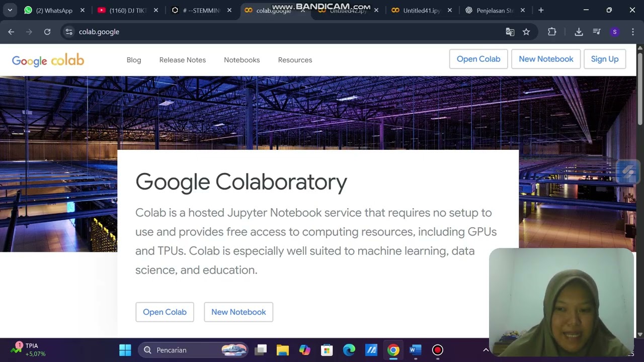Open the Chrome extensions puzzle icon

pos(552,32)
